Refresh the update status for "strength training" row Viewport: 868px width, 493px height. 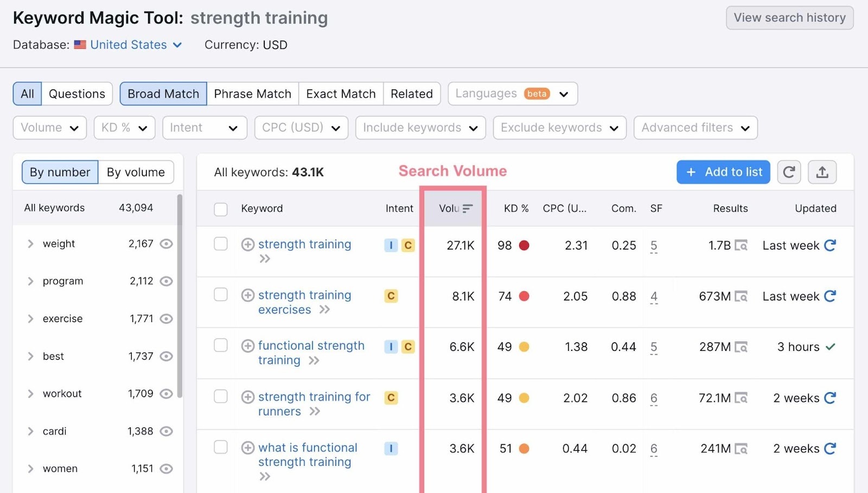click(831, 245)
